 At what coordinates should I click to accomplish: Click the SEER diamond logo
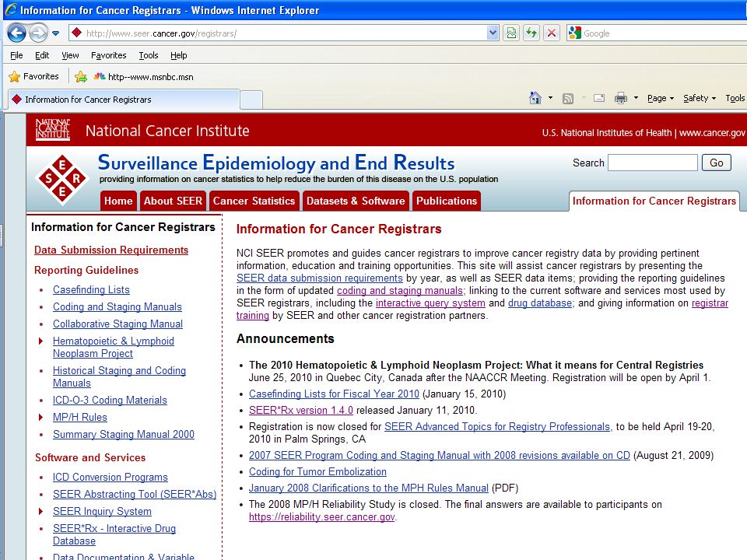pyautogui.click(x=62, y=179)
